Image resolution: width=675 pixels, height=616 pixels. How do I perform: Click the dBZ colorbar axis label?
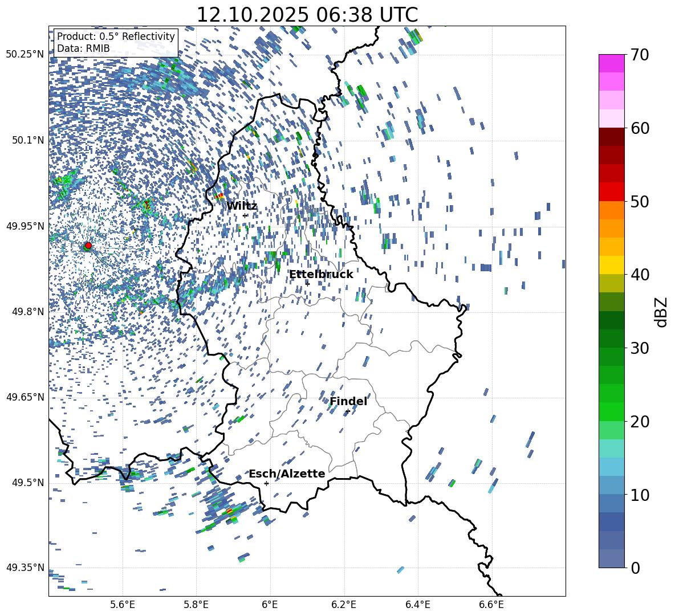tap(661, 312)
